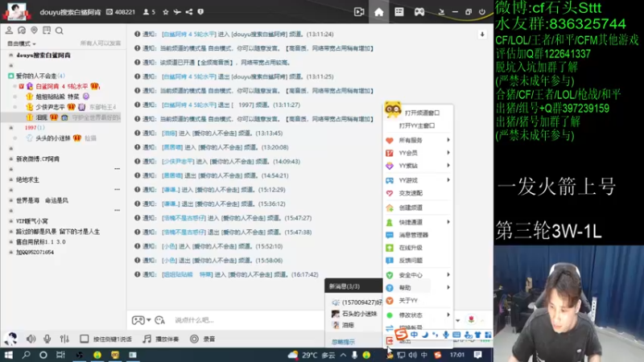Image resolution: width=644 pixels, height=362 pixels.
Task: Click the star favorite channel icon
Action: point(166,12)
